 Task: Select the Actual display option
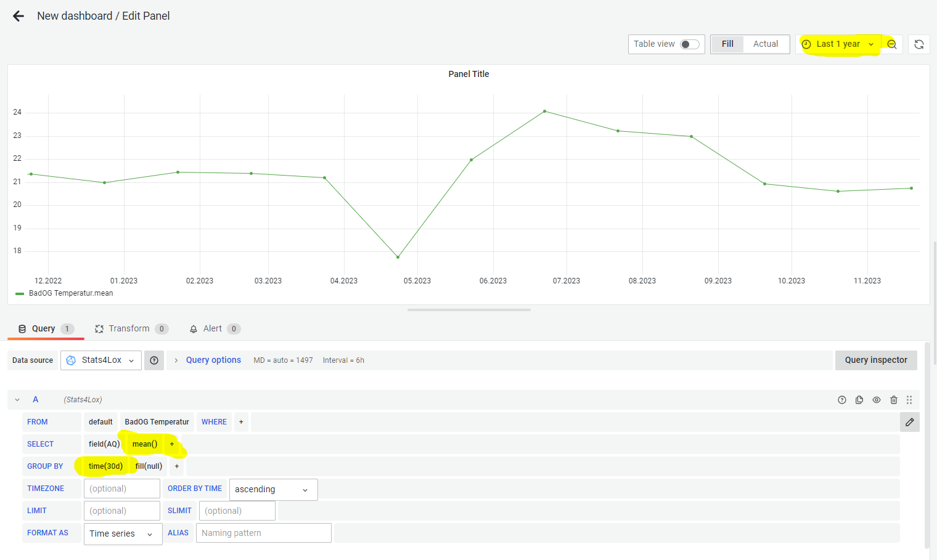click(765, 44)
